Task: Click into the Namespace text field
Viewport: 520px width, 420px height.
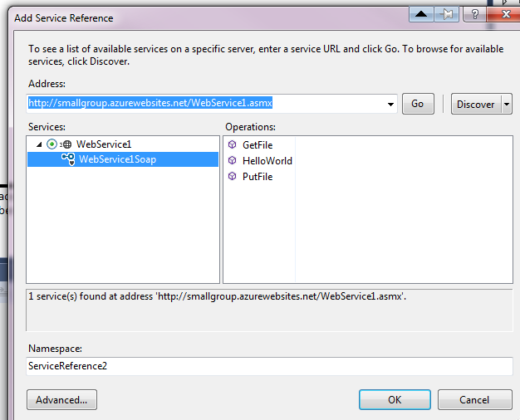Action: (x=269, y=366)
